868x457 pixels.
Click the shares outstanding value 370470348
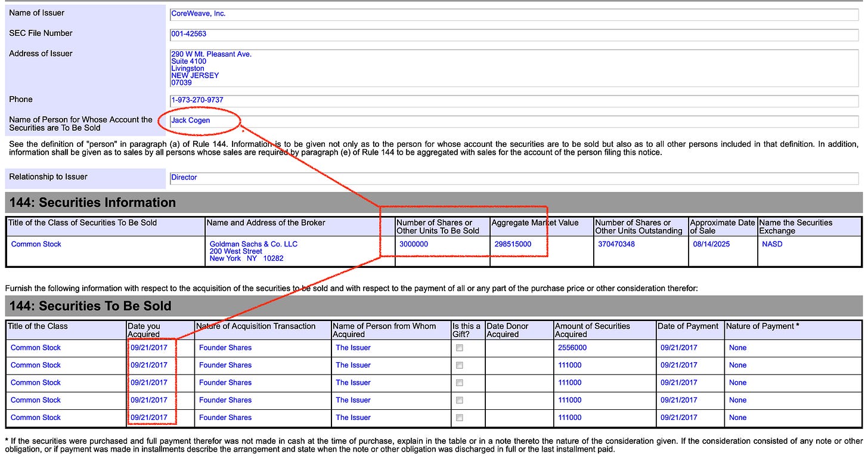[616, 244]
